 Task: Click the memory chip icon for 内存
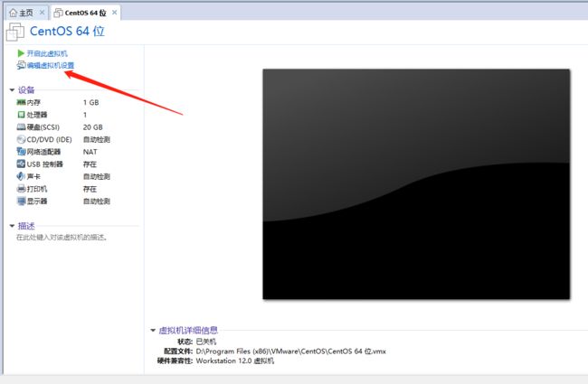point(21,102)
